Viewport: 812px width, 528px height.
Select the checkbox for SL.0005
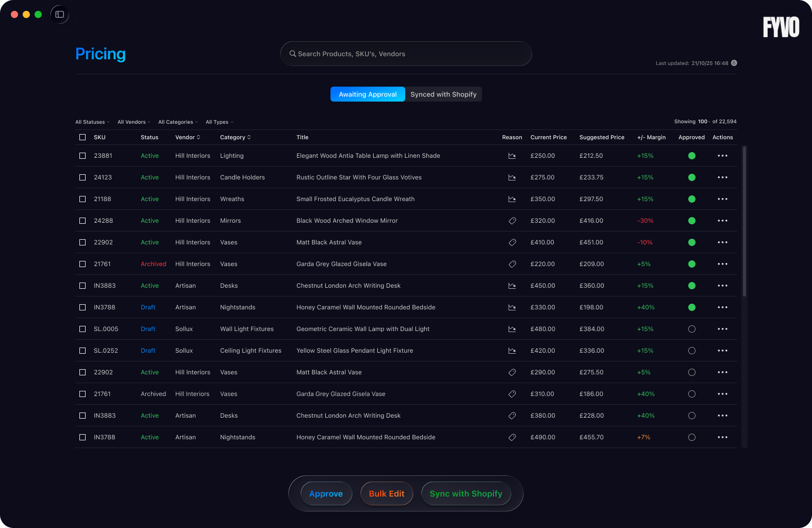[x=82, y=329]
